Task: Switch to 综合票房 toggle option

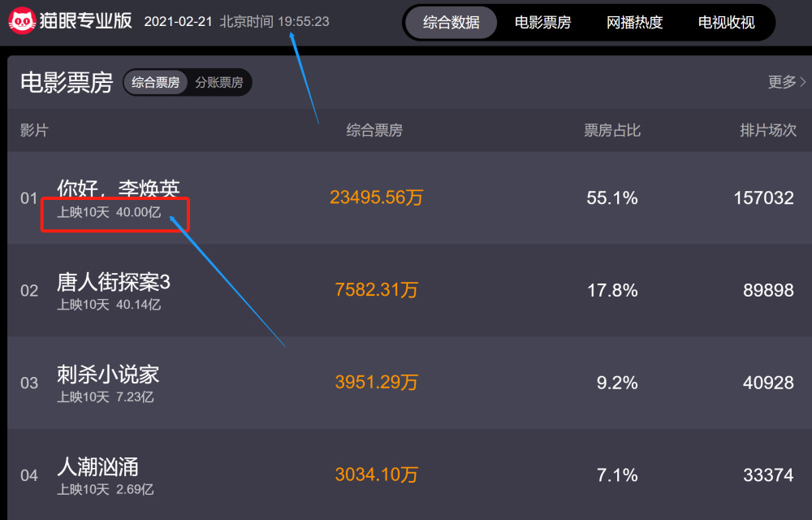Action: (x=155, y=82)
